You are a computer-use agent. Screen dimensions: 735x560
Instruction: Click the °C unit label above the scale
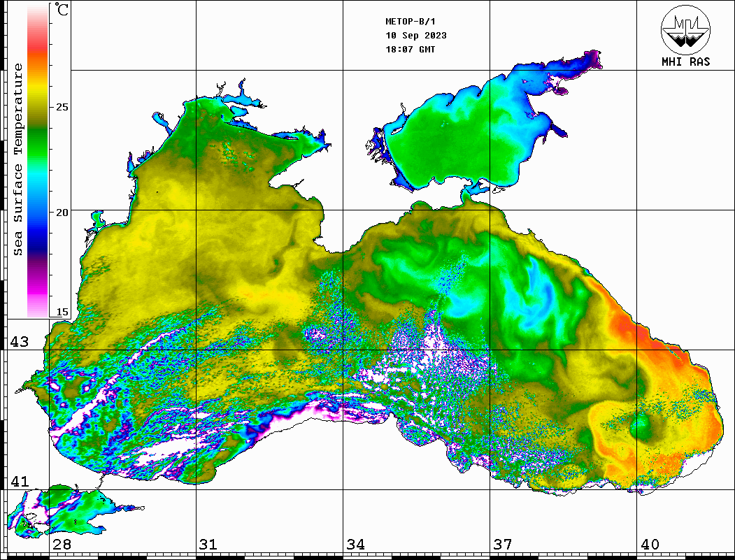62,10
